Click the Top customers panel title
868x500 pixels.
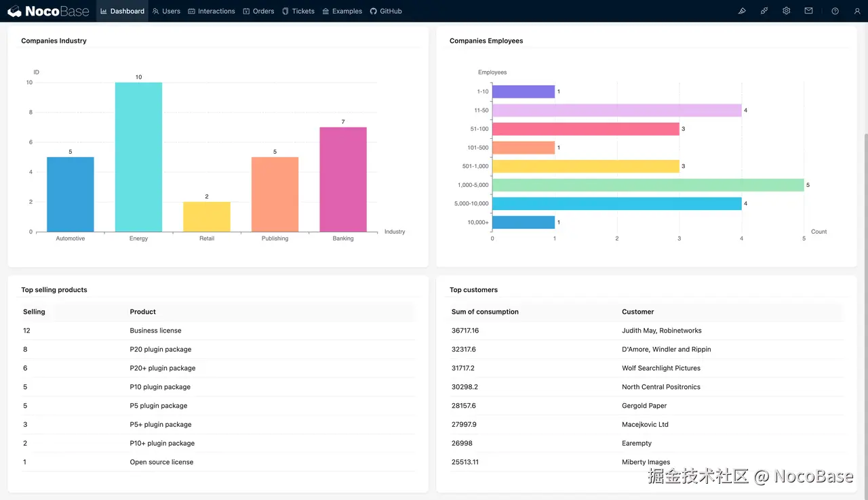(x=473, y=289)
